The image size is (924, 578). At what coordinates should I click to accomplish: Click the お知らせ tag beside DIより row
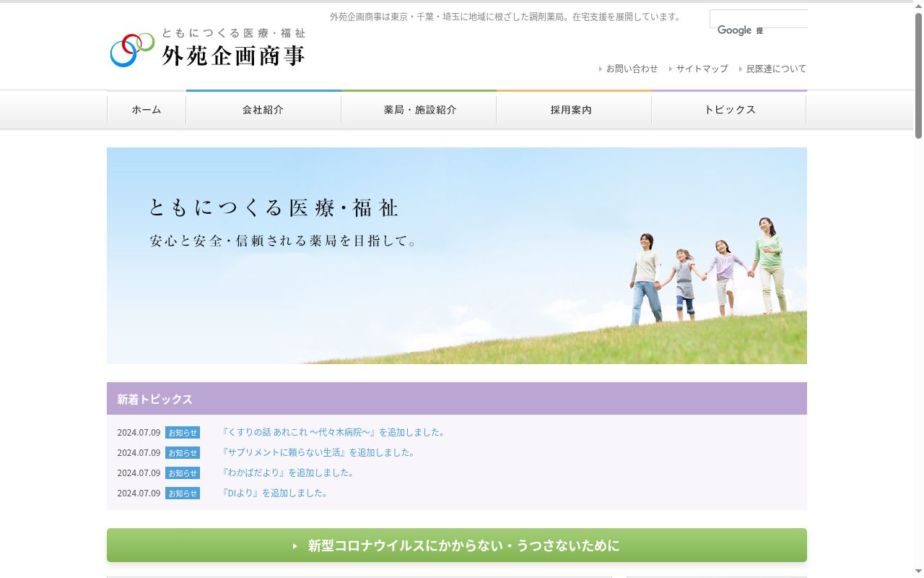click(x=183, y=493)
